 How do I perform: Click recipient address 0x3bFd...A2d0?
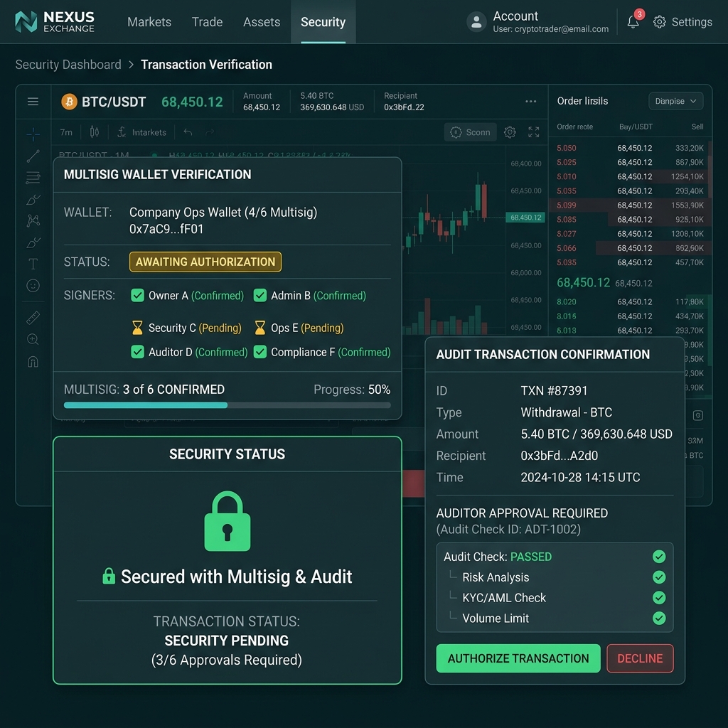(x=559, y=456)
